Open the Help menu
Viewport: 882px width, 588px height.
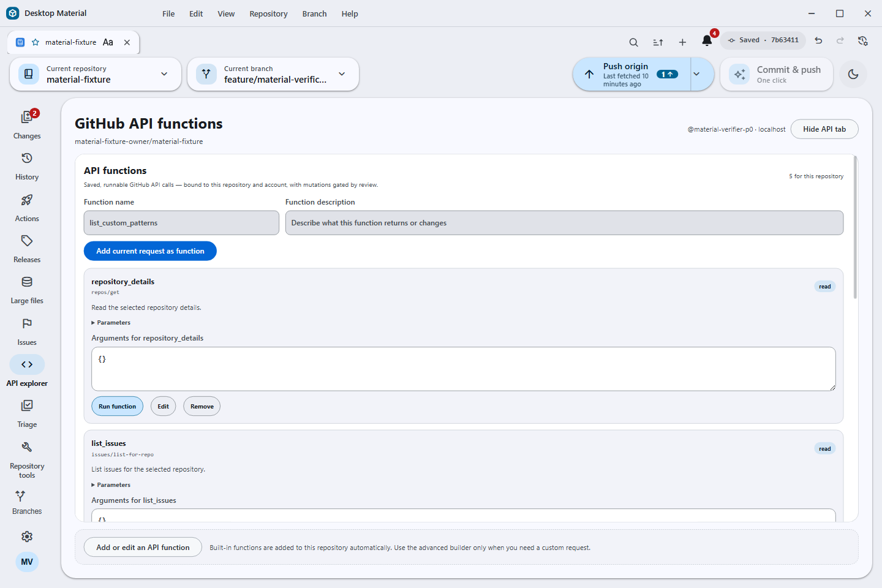[x=350, y=13]
